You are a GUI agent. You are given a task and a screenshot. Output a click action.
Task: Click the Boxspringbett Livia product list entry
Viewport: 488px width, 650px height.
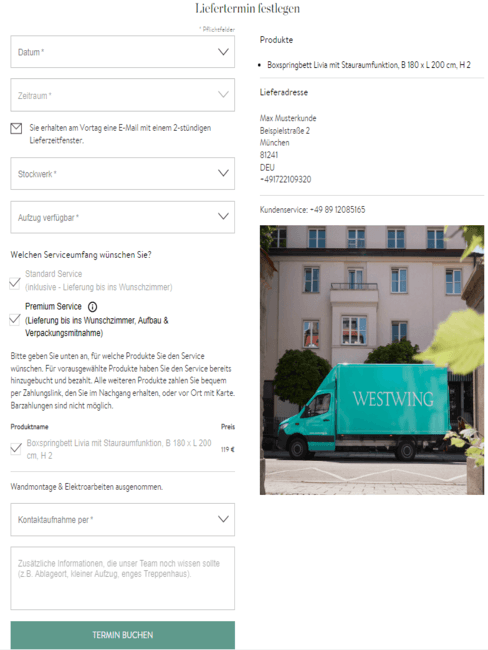pyautogui.click(x=369, y=65)
